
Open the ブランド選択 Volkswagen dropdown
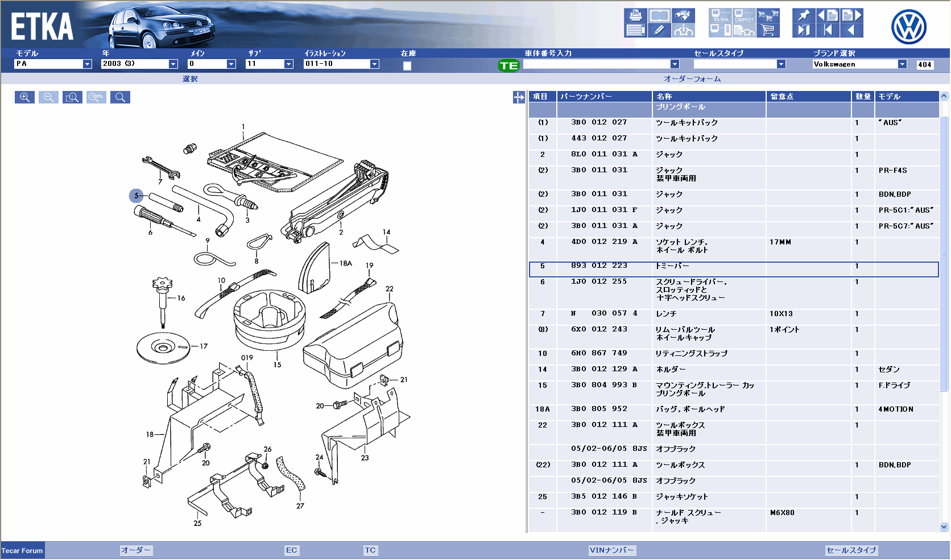tap(859, 64)
